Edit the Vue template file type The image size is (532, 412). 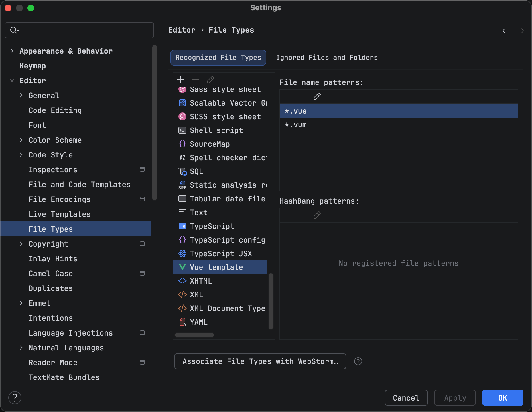click(210, 80)
